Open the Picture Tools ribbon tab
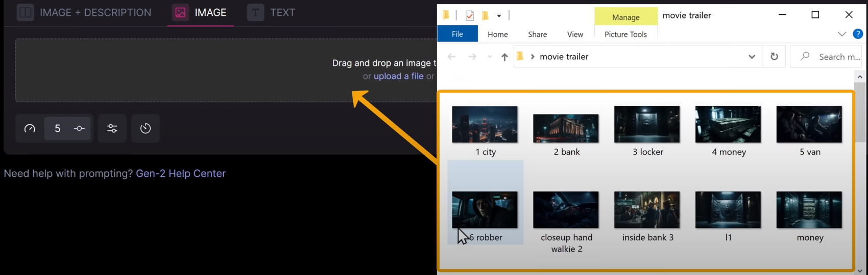Viewport: 868px width, 275px height. coord(625,34)
